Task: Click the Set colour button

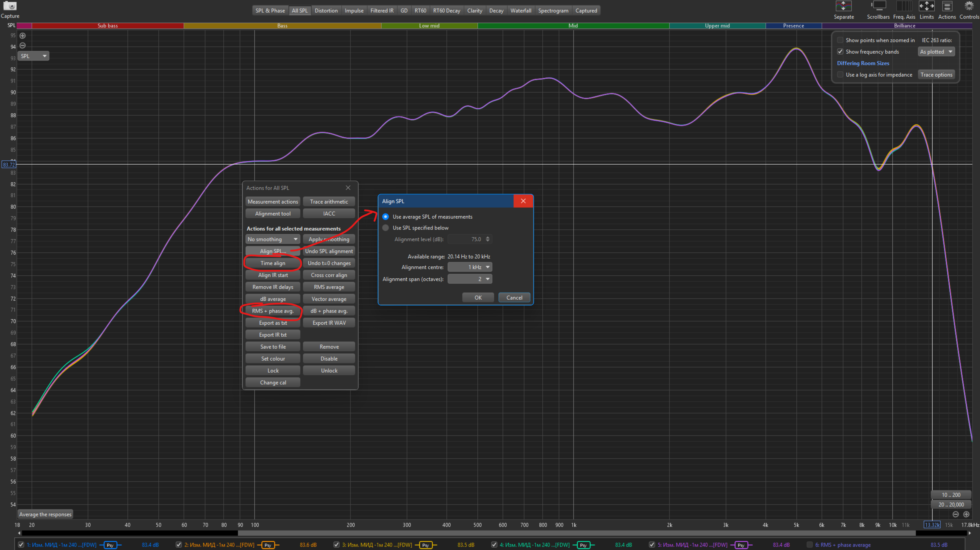Action: [x=273, y=359]
